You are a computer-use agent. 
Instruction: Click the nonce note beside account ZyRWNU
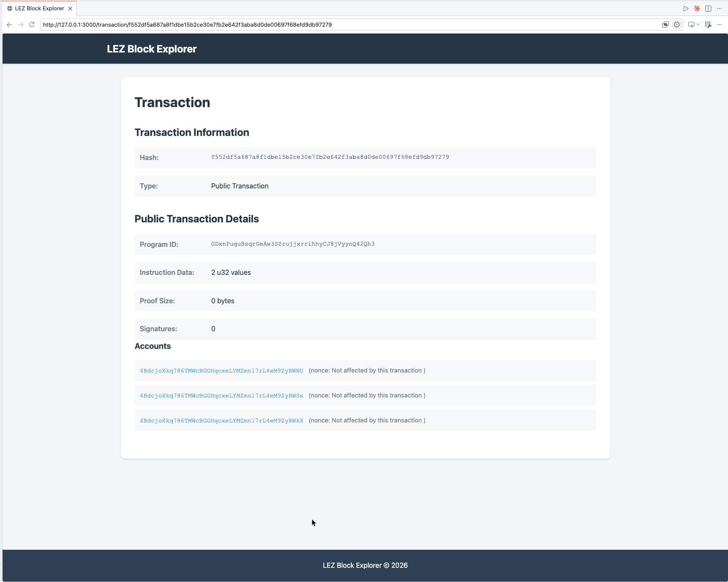367,370
